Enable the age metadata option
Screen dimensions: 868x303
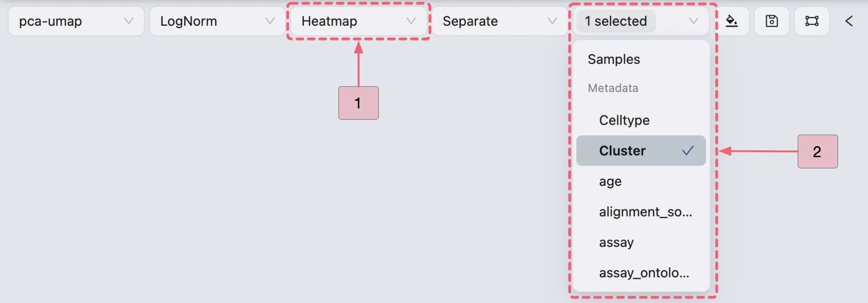tap(610, 182)
